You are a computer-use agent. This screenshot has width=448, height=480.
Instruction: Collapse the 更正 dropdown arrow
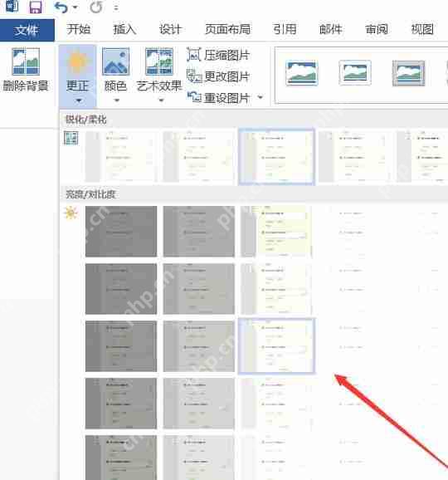(79, 100)
